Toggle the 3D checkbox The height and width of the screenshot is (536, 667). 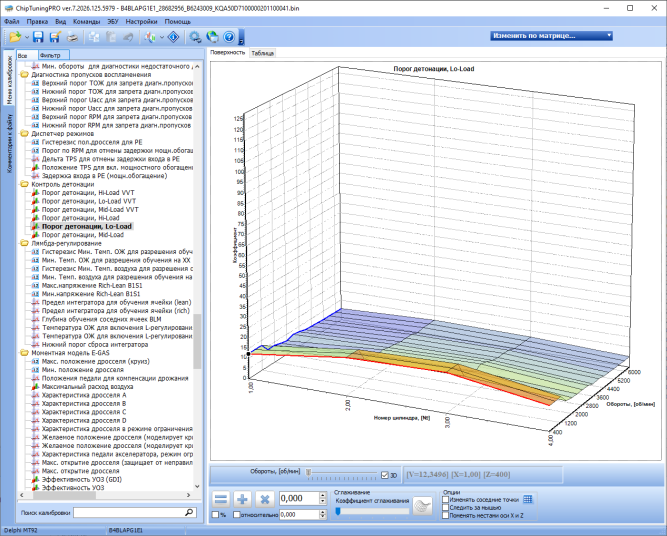pos(385,475)
